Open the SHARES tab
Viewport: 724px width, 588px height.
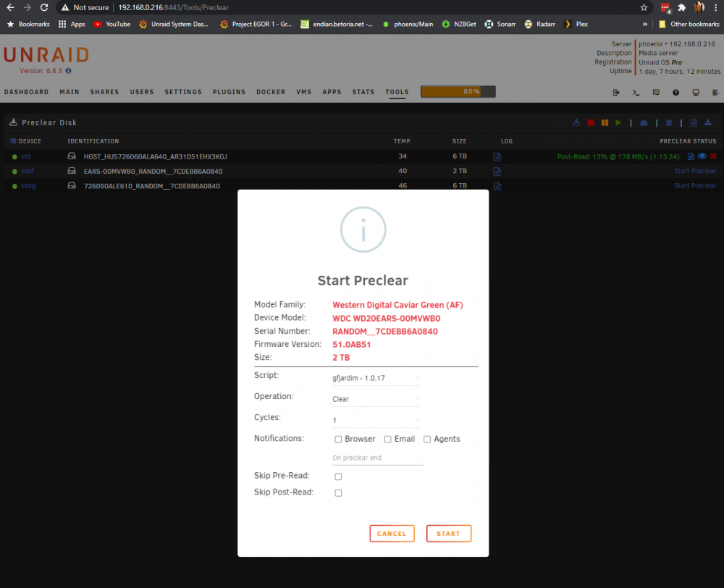click(x=104, y=92)
